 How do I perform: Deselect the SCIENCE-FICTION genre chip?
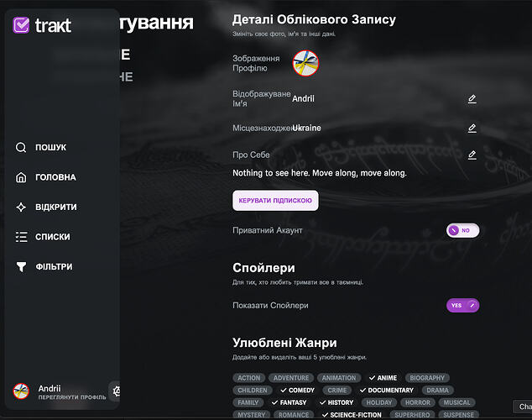click(x=352, y=415)
